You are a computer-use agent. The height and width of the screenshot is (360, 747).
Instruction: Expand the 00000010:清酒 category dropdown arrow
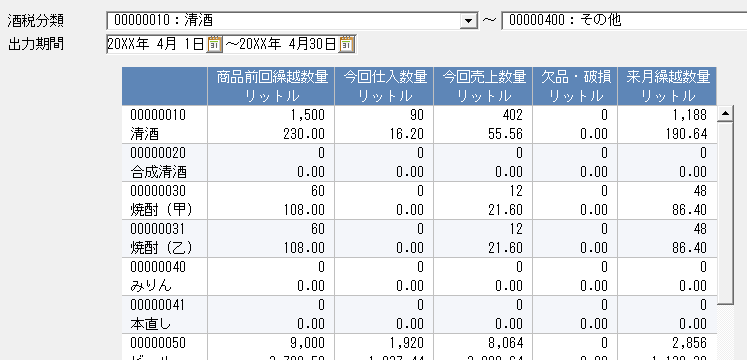[469, 20]
